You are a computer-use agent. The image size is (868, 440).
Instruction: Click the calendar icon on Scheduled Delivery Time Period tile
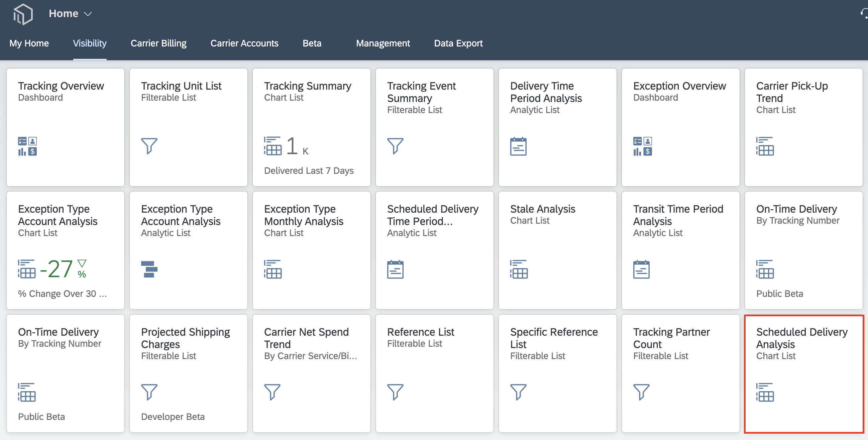coord(395,269)
